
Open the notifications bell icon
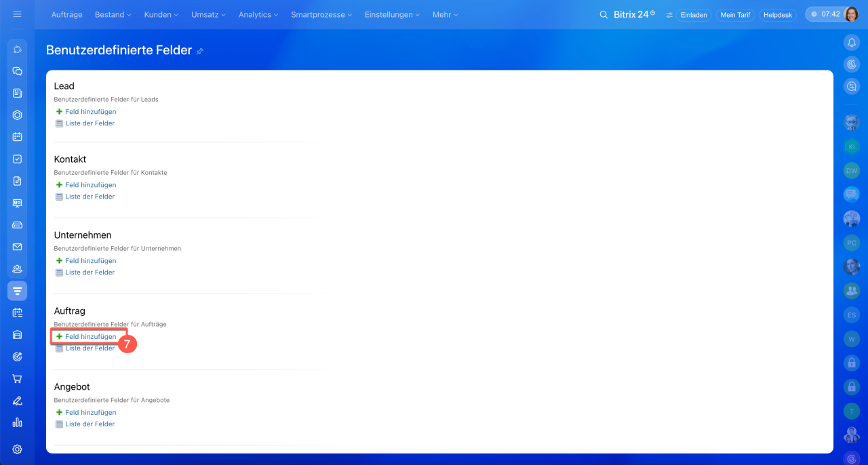coord(852,43)
